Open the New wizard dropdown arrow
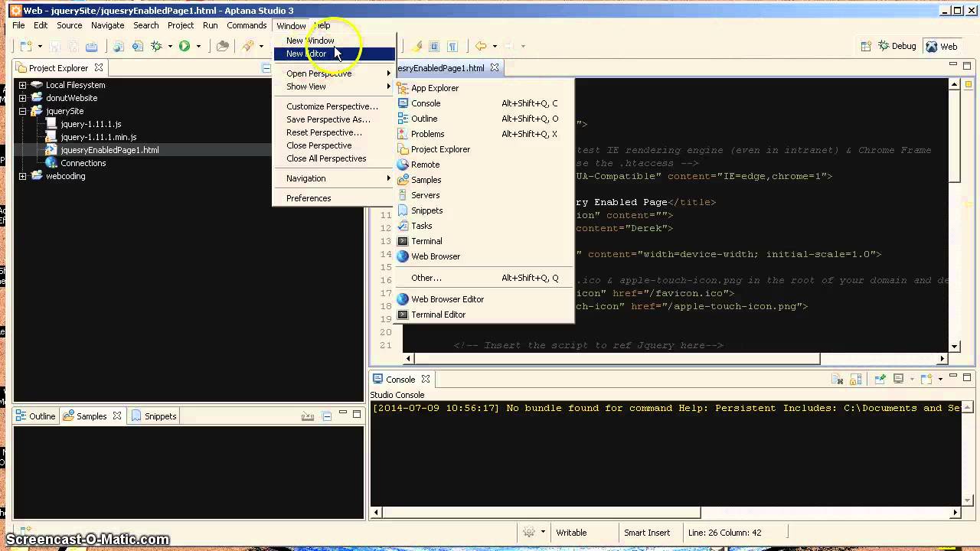Image resolution: width=980 pixels, height=551 pixels. click(x=38, y=47)
